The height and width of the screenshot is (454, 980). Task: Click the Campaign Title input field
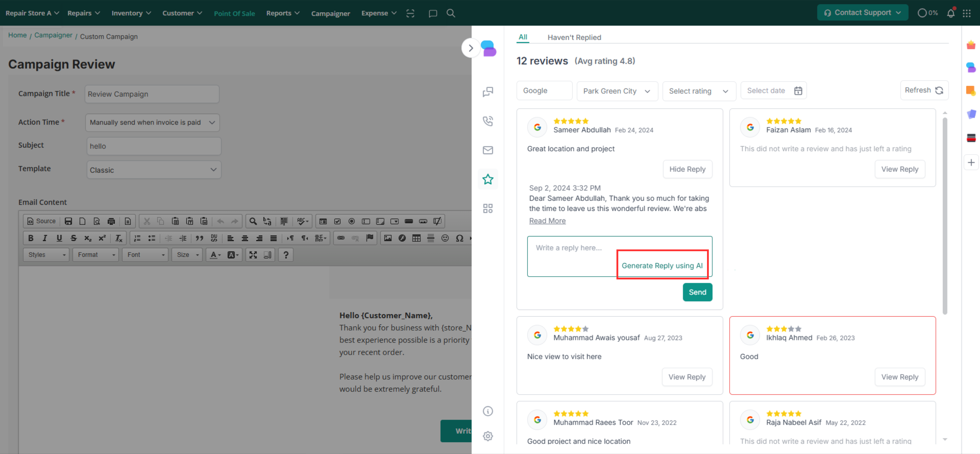tap(152, 94)
